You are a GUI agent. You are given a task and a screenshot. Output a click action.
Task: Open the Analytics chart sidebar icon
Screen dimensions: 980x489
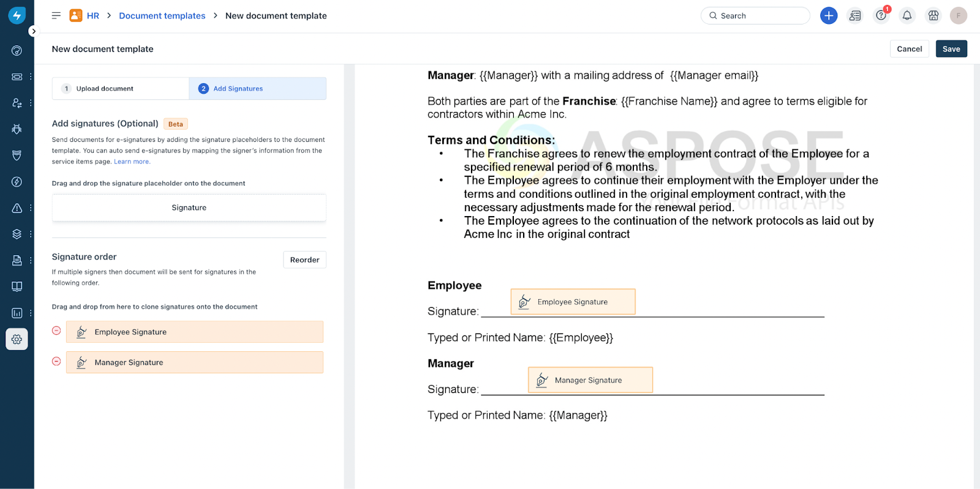click(17, 313)
